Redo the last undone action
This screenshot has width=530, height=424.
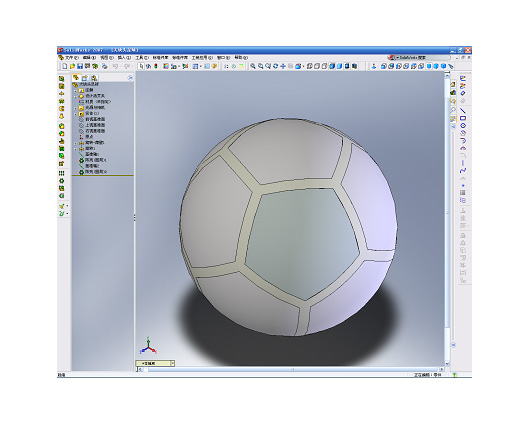pos(127,67)
